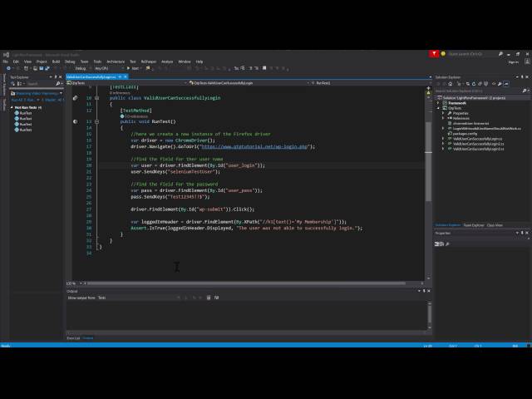
Task: Click the Solution Explorer Properties wrench icon
Action: tap(500, 84)
